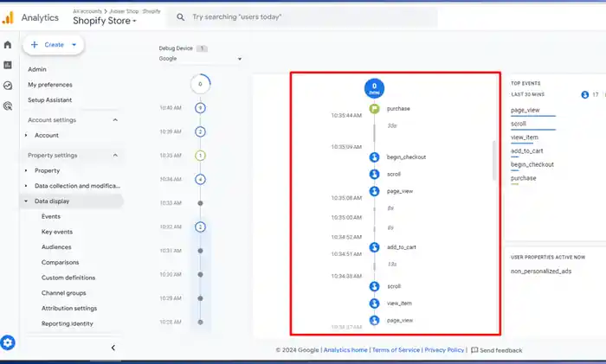Image resolution: width=606 pixels, height=364 pixels.
Task: Click the Debug Device count badge
Action: tap(202, 48)
